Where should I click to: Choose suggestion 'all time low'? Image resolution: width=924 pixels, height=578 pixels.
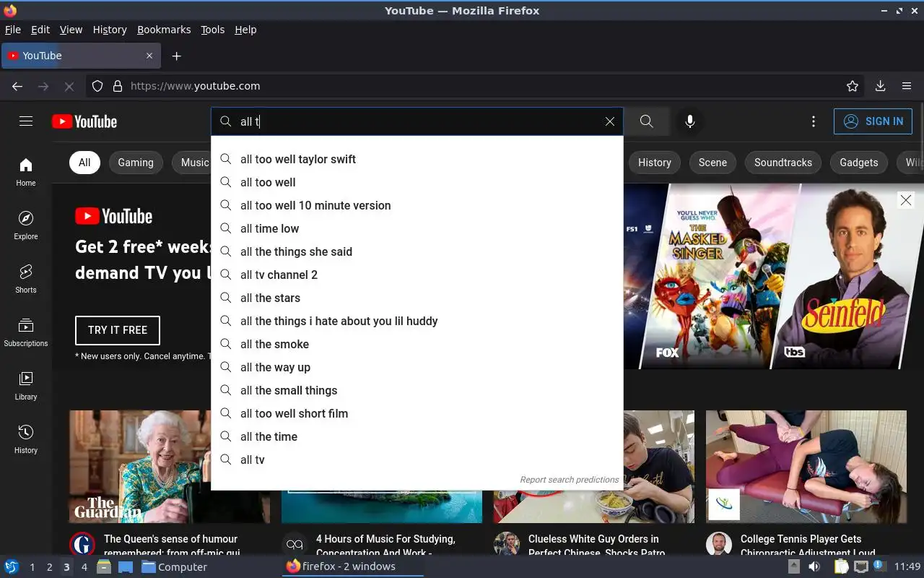coord(417,228)
